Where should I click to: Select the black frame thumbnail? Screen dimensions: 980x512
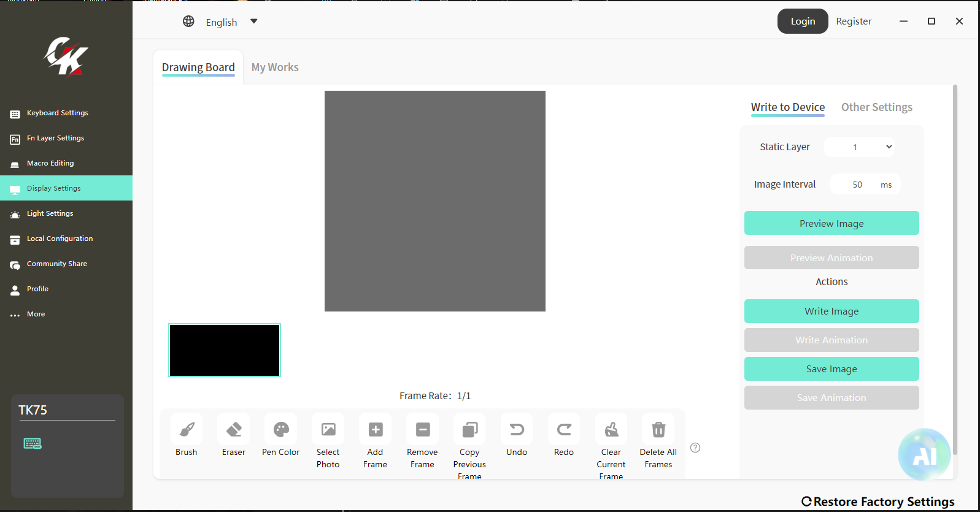pyautogui.click(x=225, y=350)
